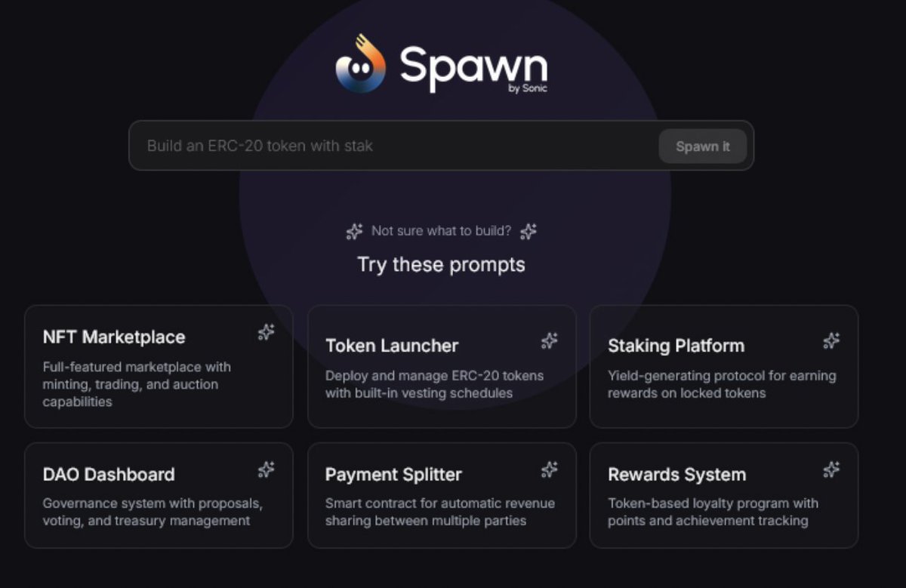Click the "Try these prompts" heading
This screenshot has width=906, height=588.
tap(441, 265)
